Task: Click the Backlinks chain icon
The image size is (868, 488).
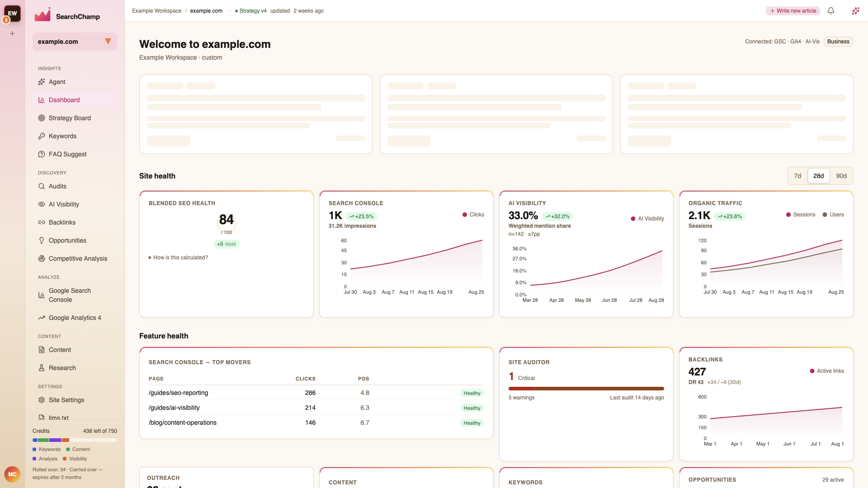Action: (x=42, y=222)
